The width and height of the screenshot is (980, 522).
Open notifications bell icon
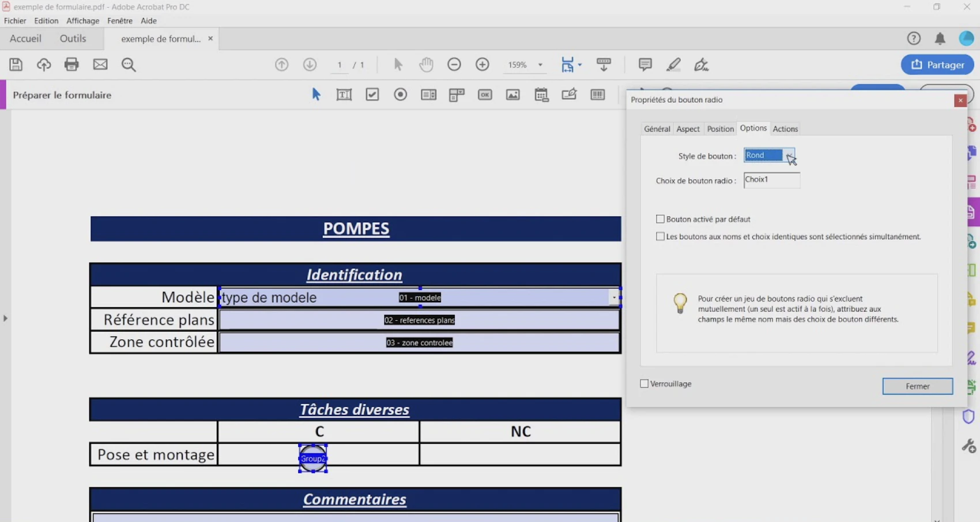(940, 39)
